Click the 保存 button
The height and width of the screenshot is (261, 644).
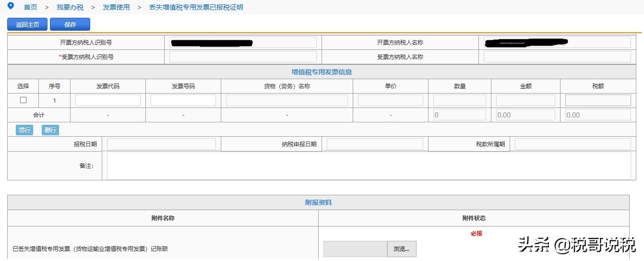coord(70,24)
